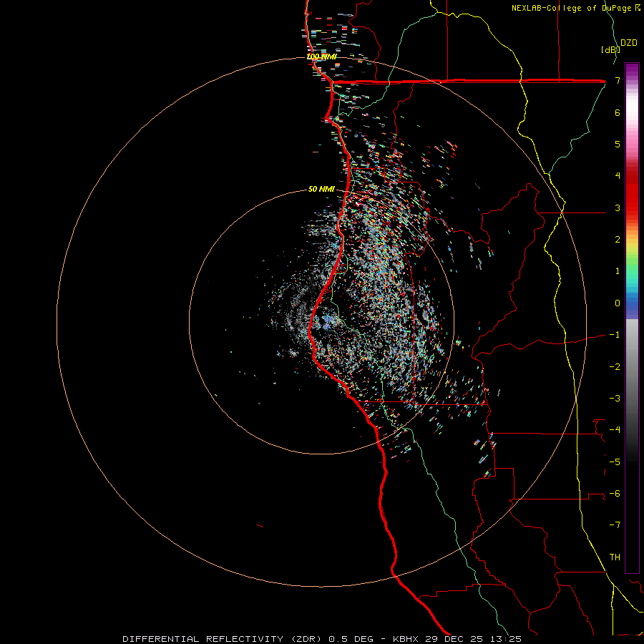Click the 6 dB value on color scale
644x644 pixels.
coord(618,112)
